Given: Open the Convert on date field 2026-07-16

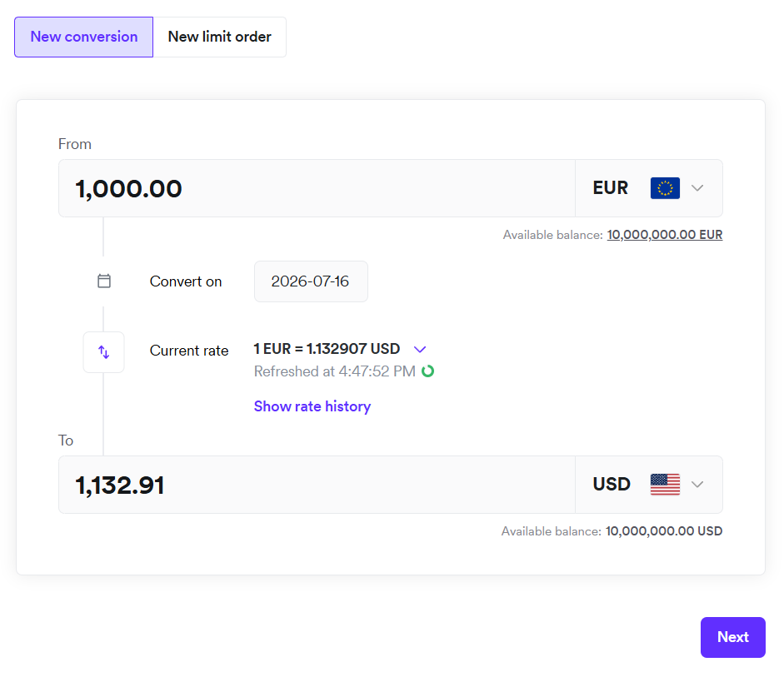Looking at the screenshot, I should (x=311, y=281).
